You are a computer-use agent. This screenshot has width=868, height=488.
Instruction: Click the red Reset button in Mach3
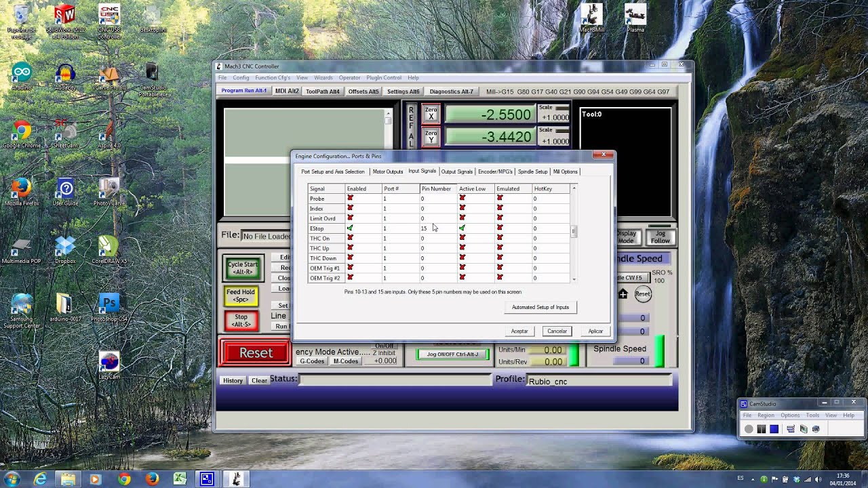click(256, 352)
